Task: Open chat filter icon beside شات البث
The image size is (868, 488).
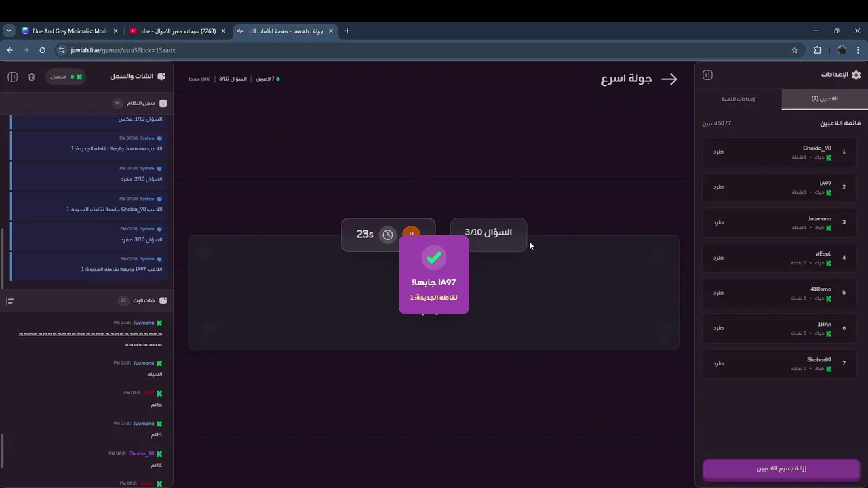Action: (9, 300)
